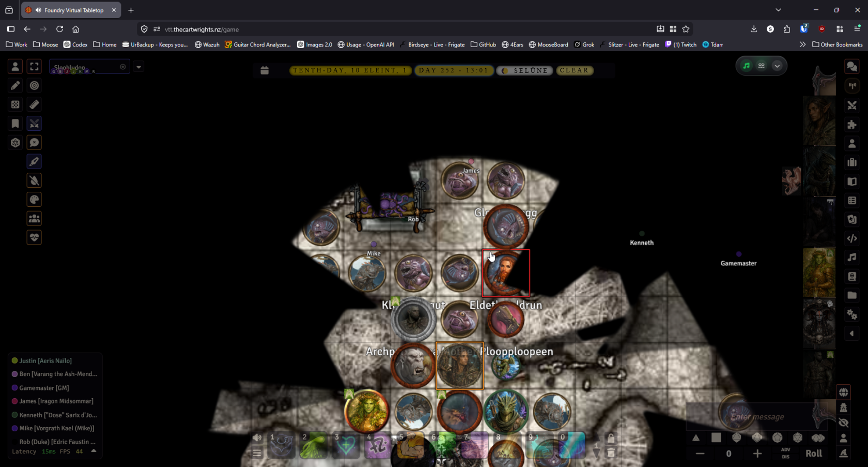Toggle the hotbar lock padlock icon
This screenshot has width=868, height=467.
611,438
